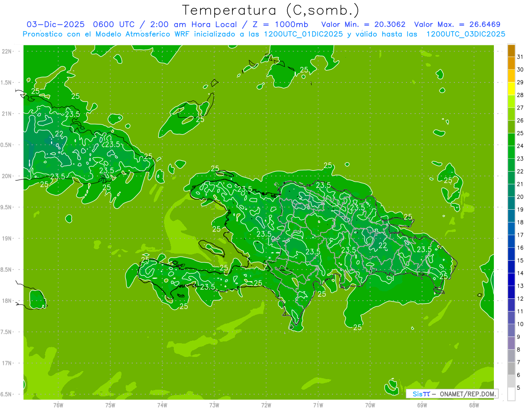Click the "73W" longitude label
The width and height of the screenshot is (532, 411).
pyautogui.click(x=214, y=405)
